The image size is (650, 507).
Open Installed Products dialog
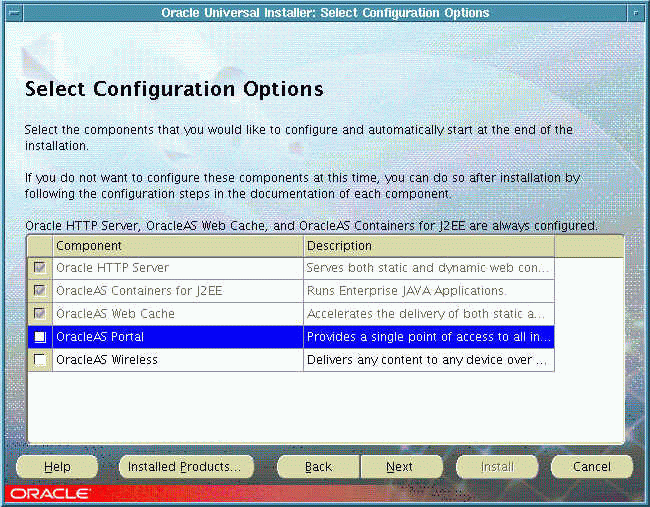[187, 467]
